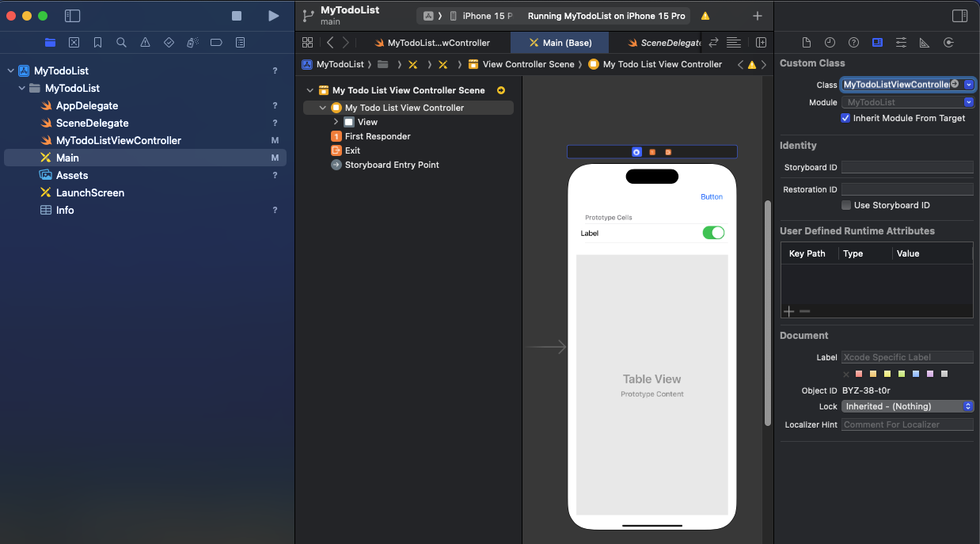
Task: Choose the blue label color swatch
Action: tap(916, 374)
